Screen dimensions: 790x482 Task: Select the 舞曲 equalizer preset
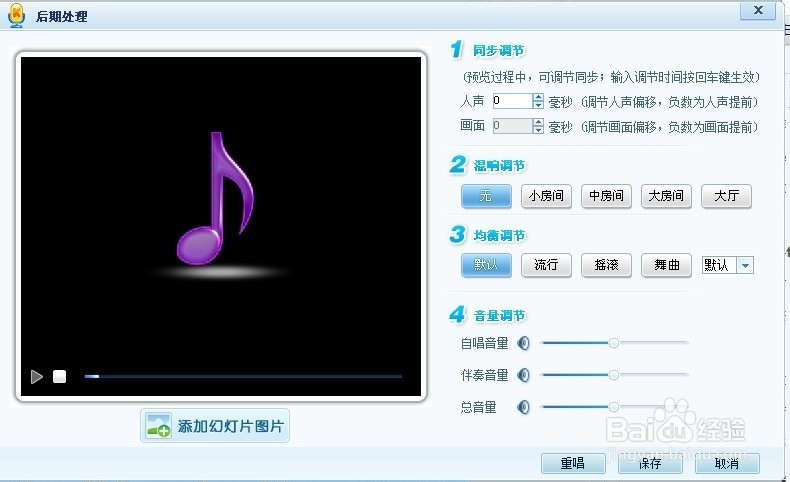pyautogui.click(x=666, y=265)
